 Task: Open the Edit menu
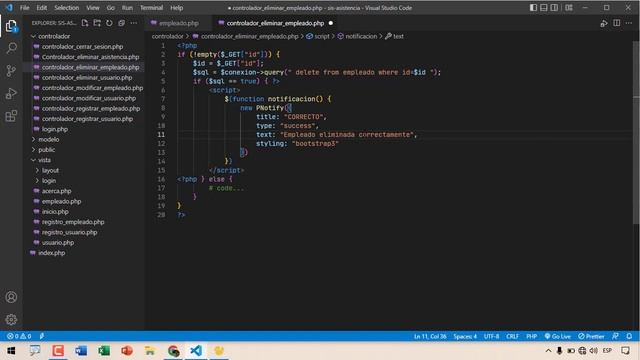click(42, 8)
